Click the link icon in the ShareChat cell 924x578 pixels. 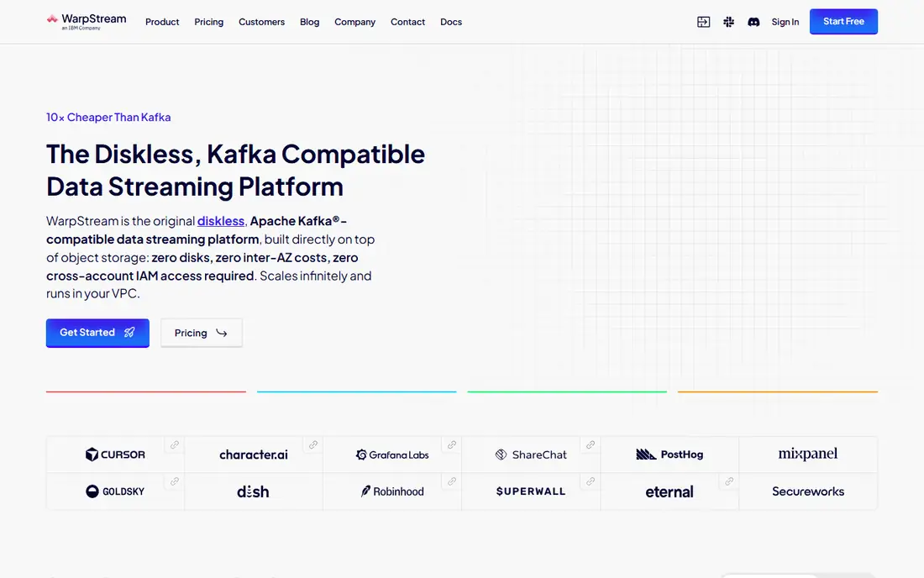click(x=590, y=445)
